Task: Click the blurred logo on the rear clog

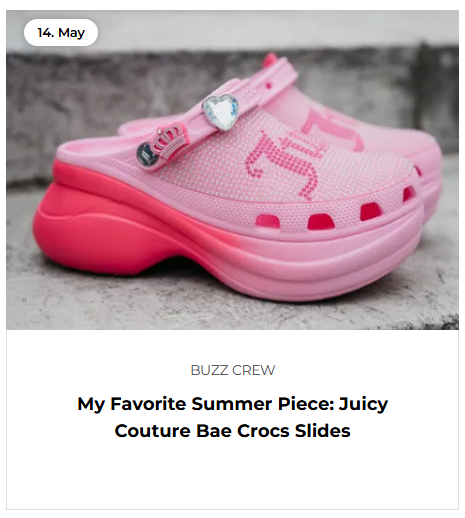Action: [335, 128]
